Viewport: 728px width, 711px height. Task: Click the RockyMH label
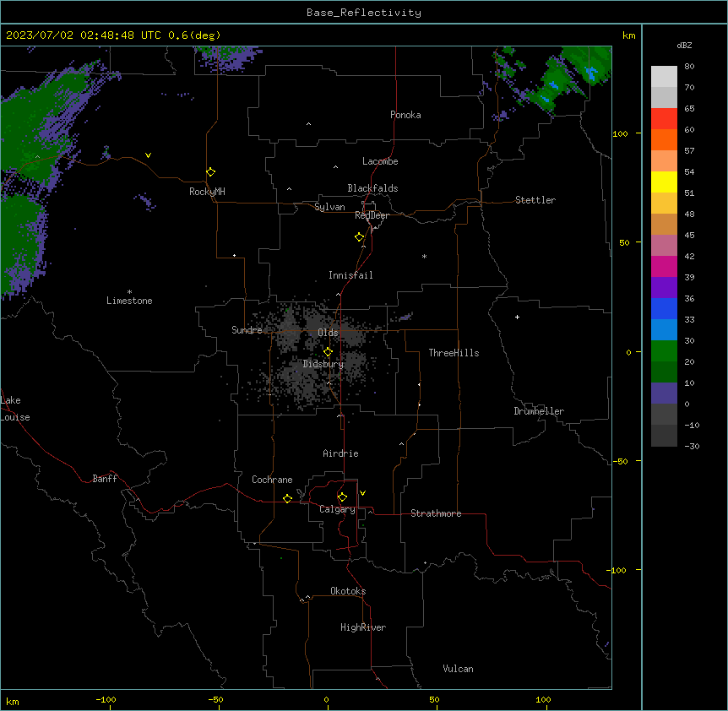207,192
